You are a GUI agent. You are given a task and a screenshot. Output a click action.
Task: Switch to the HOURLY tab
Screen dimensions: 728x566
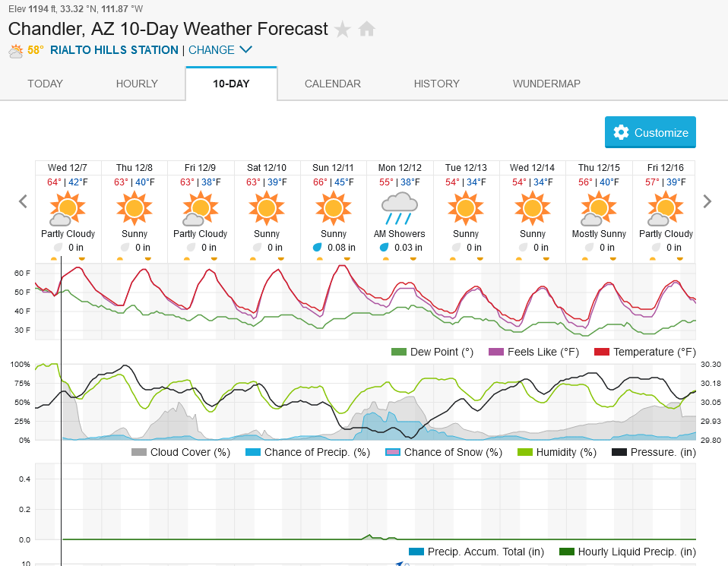137,84
